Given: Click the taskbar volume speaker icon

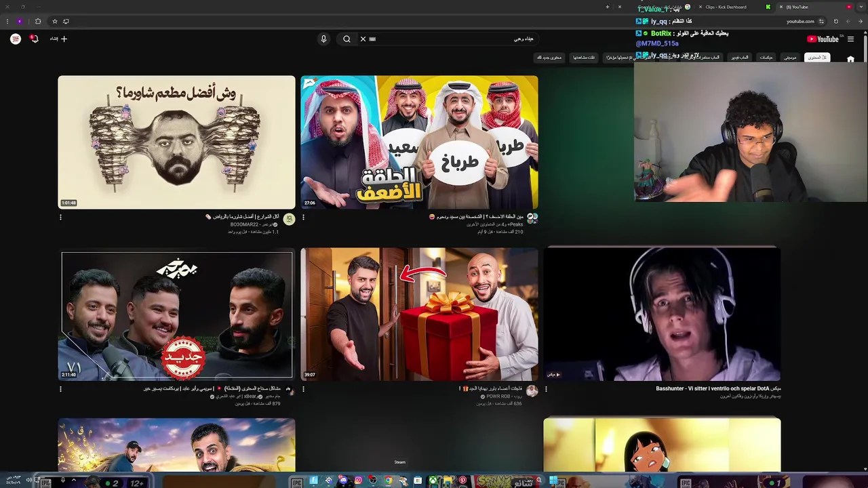Looking at the screenshot, I should pos(28,480).
